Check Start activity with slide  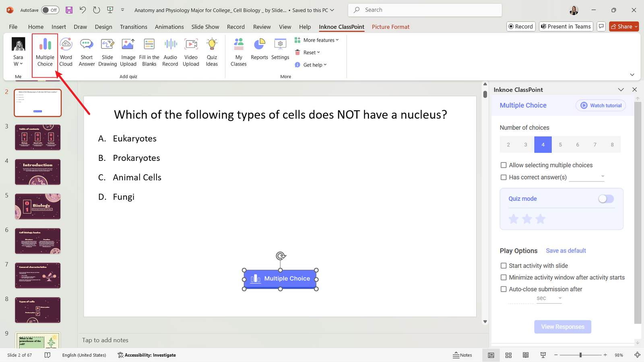[504, 266]
